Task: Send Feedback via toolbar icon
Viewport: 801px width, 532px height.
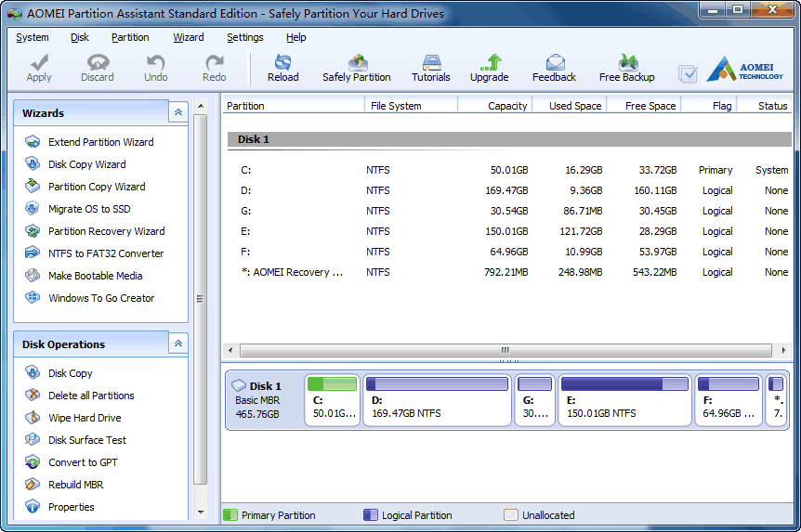Action: coord(555,62)
